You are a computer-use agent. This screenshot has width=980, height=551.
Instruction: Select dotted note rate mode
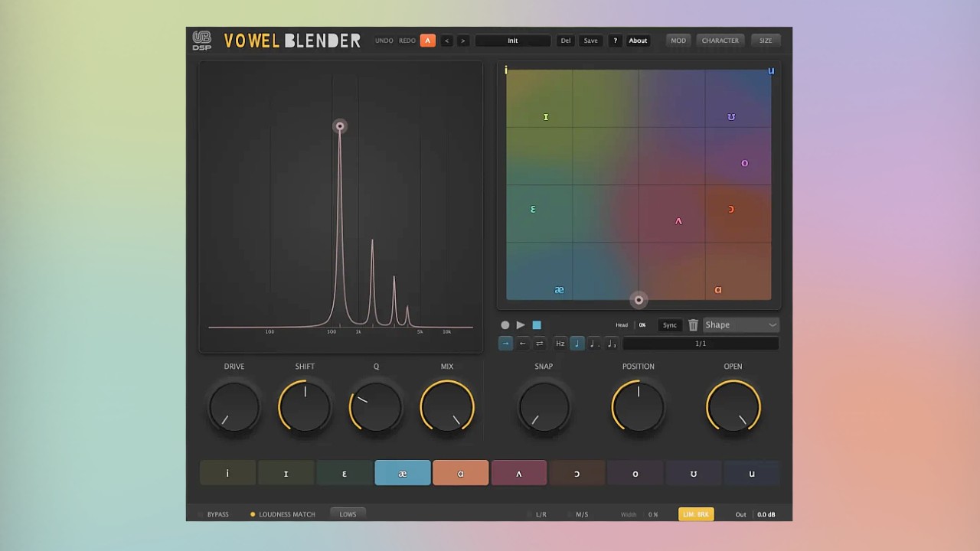594,344
